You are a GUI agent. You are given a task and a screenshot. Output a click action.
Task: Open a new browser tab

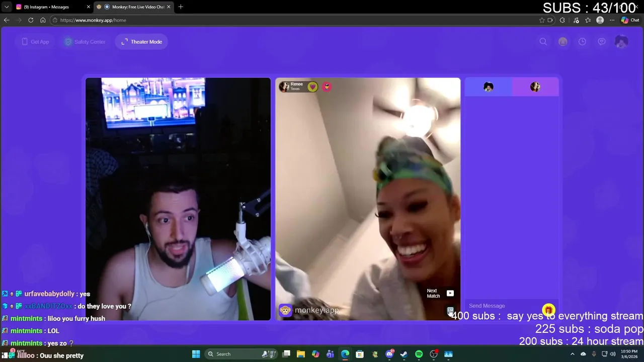coord(181,7)
